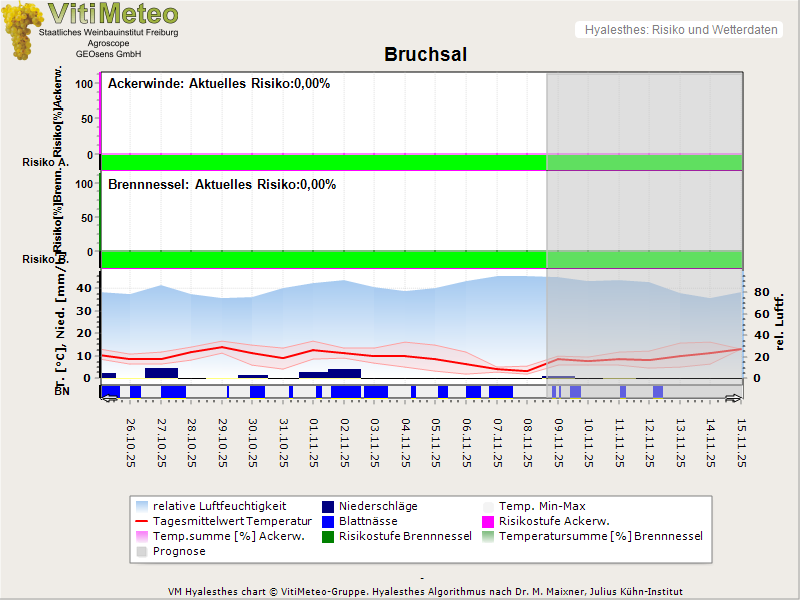The height and width of the screenshot is (600, 800).
Task: Click the VitiMeteo title text
Action: click(x=113, y=14)
